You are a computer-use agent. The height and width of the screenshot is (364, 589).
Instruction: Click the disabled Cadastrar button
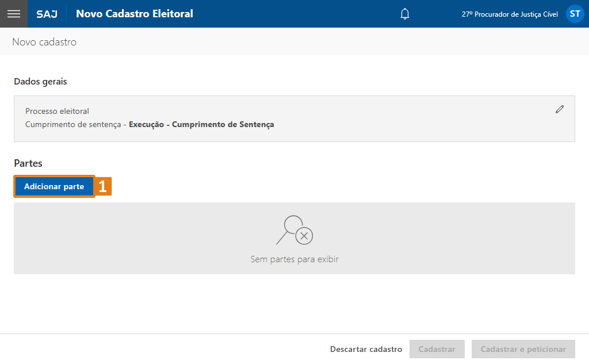[x=437, y=348]
